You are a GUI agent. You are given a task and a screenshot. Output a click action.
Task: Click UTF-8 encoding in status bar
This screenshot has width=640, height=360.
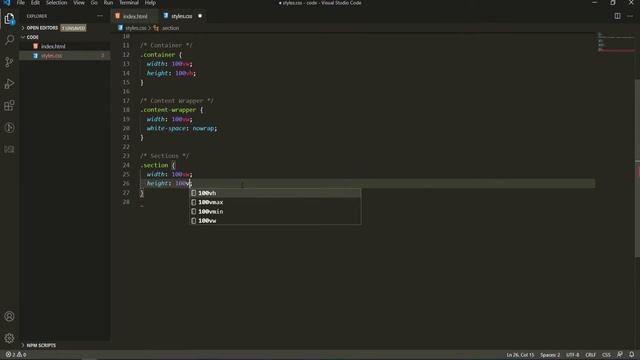[573, 355]
